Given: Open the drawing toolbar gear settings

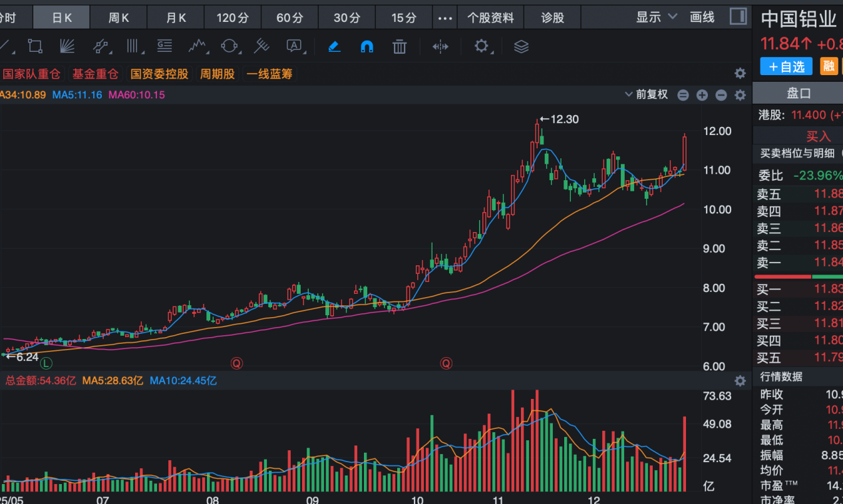Looking at the screenshot, I should click(x=481, y=47).
